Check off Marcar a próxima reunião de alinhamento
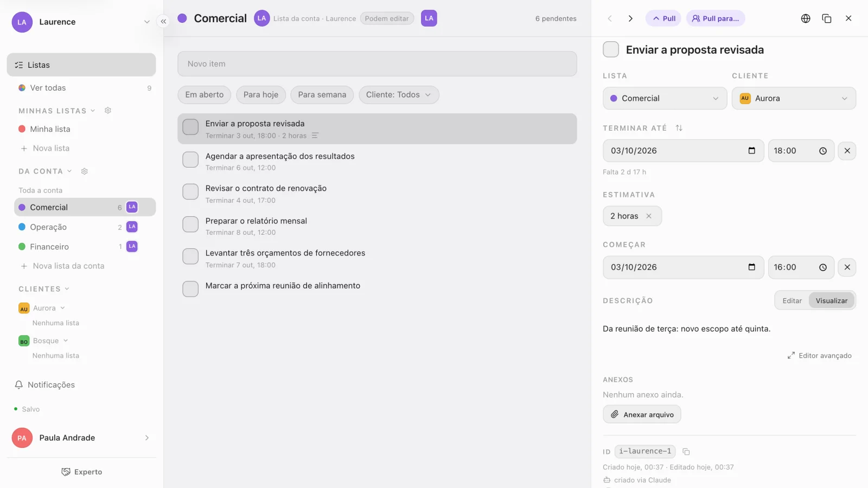 (190, 289)
